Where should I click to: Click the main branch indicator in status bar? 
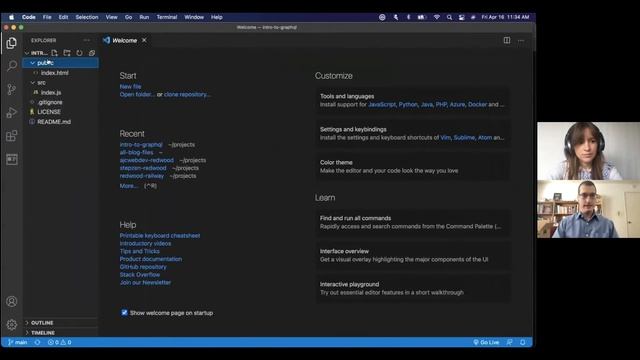tap(18, 342)
